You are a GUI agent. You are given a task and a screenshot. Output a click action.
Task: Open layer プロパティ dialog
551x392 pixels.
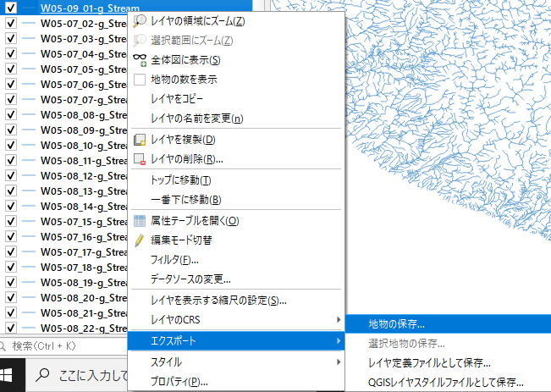coord(179,382)
